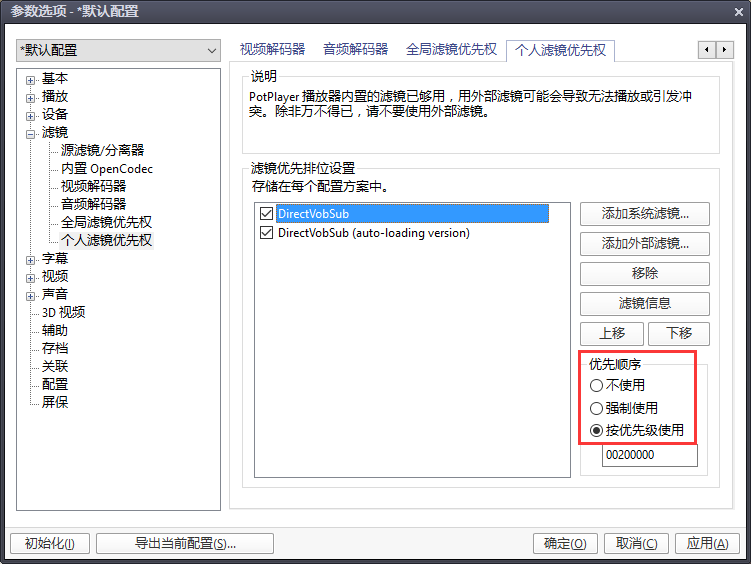751x564 pixels.
Task: Open the 3D 视频 settings
Action: 63,313
